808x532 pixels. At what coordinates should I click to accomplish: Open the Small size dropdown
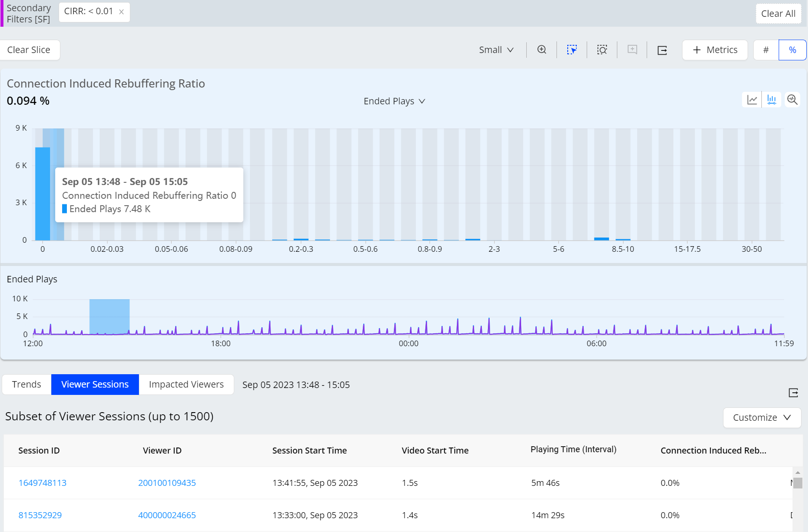pyautogui.click(x=496, y=50)
